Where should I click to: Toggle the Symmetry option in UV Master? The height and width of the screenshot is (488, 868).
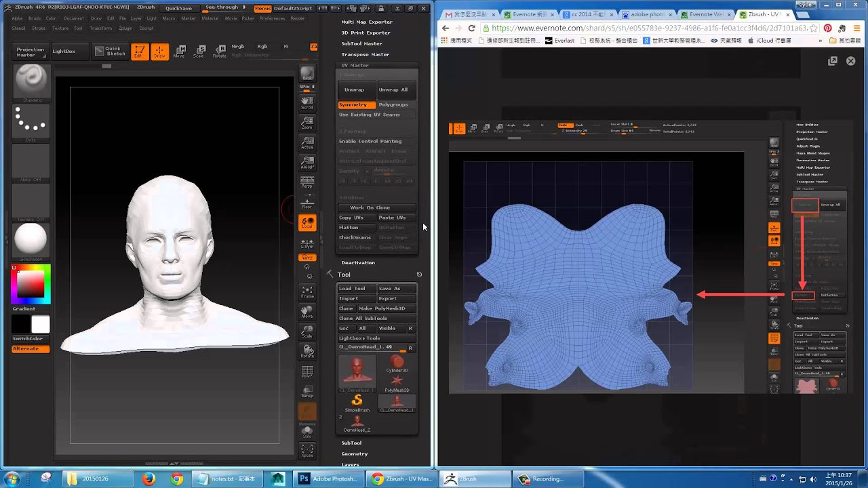[x=357, y=105]
